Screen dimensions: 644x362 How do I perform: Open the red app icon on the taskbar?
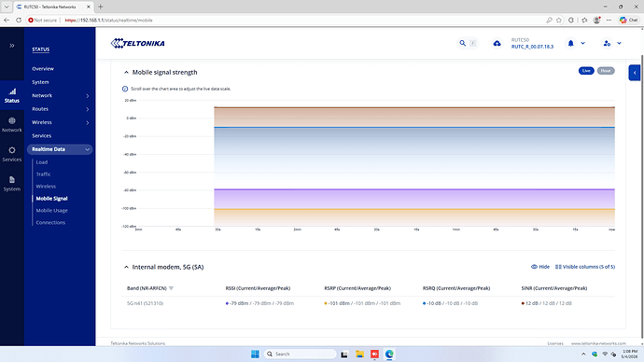click(x=374, y=354)
